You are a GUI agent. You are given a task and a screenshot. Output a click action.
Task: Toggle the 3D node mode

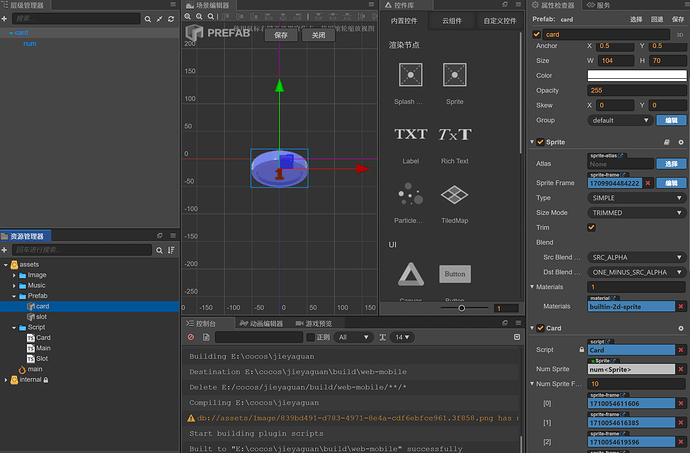[x=680, y=35]
